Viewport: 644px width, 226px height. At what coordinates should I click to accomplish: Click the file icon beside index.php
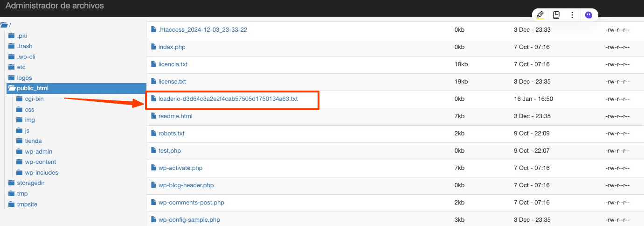tap(153, 47)
